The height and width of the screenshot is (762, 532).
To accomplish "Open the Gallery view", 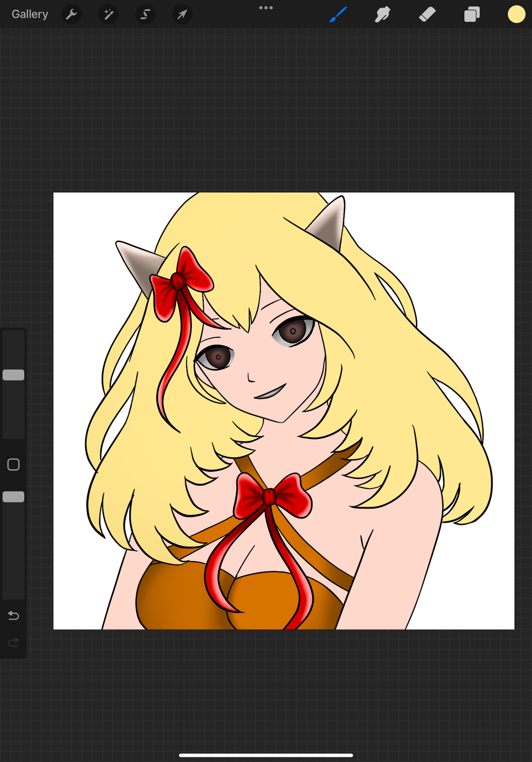I will click(x=30, y=14).
